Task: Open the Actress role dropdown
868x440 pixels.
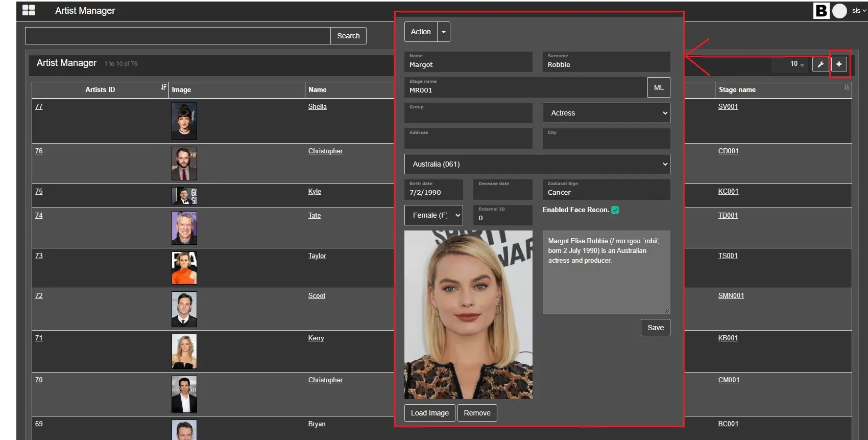Action: pyautogui.click(x=606, y=113)
